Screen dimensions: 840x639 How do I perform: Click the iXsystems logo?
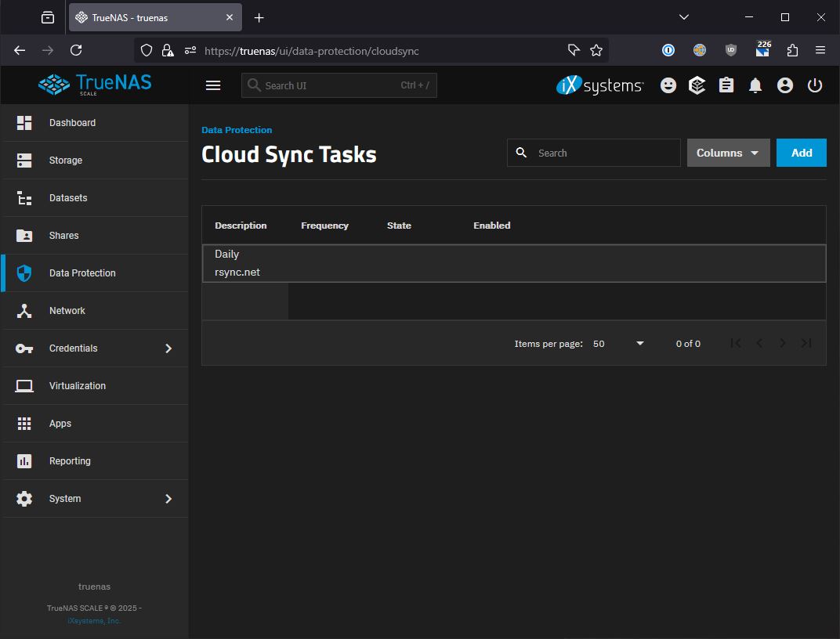599,85
